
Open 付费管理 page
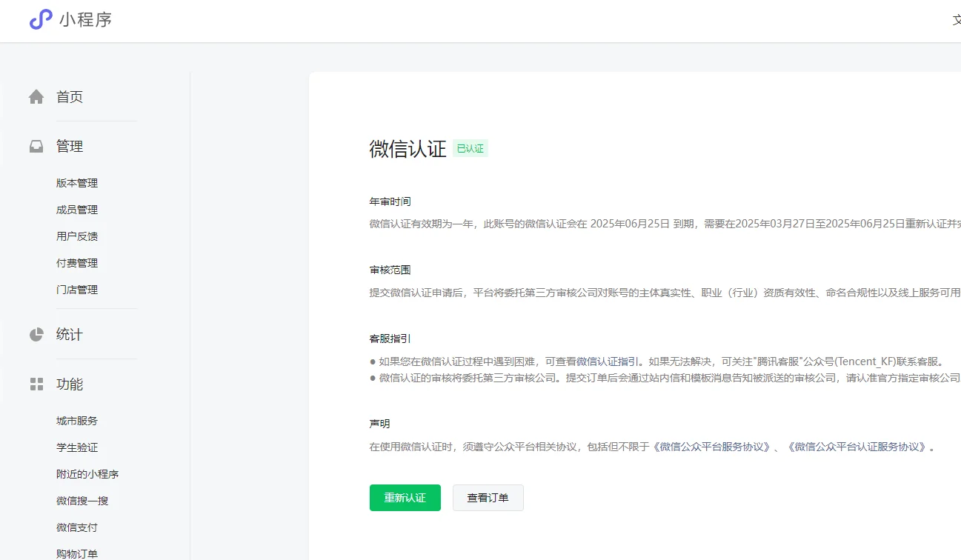77,263
